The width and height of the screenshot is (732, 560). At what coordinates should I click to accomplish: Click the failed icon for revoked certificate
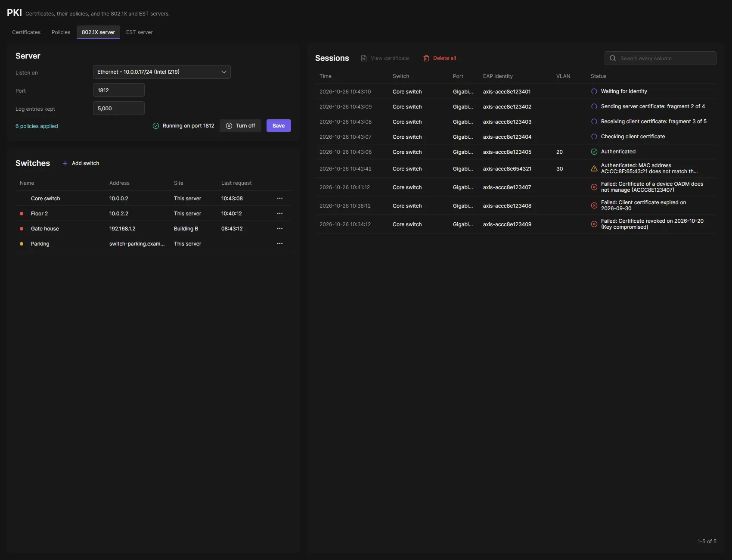(594, 224)
